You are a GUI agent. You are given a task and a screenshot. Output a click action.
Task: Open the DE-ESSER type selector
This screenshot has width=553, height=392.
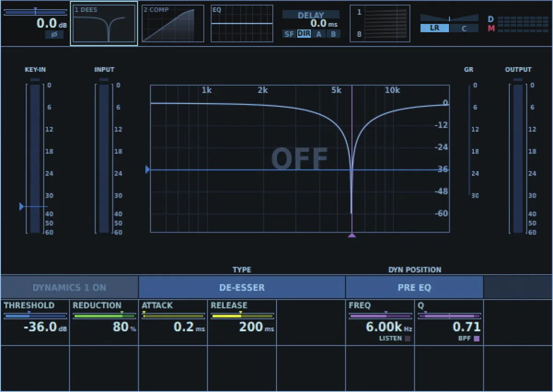pos(242,287)
